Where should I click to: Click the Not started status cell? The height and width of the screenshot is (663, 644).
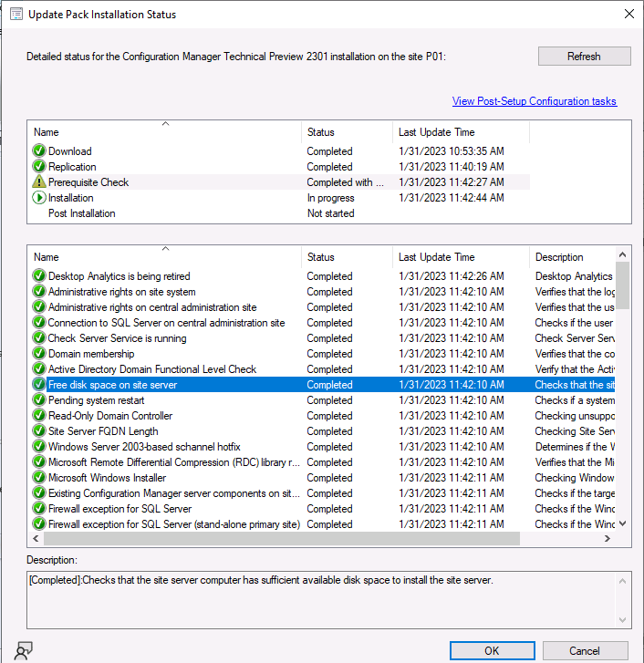pos(330,213)
